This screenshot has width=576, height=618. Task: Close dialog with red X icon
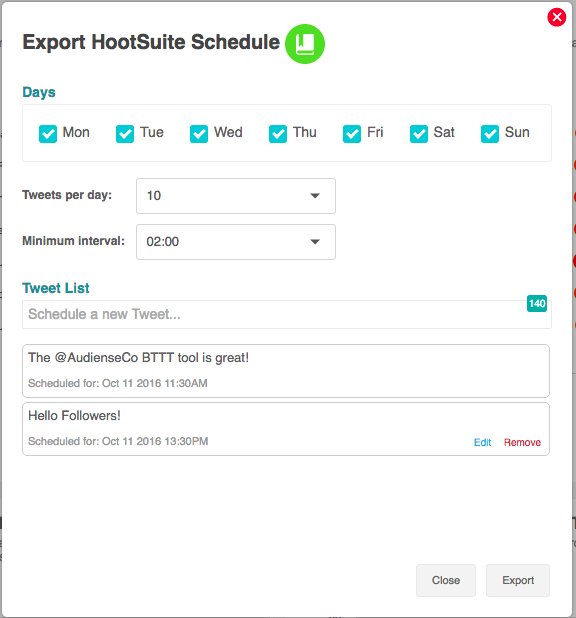(x=557, y=17)
